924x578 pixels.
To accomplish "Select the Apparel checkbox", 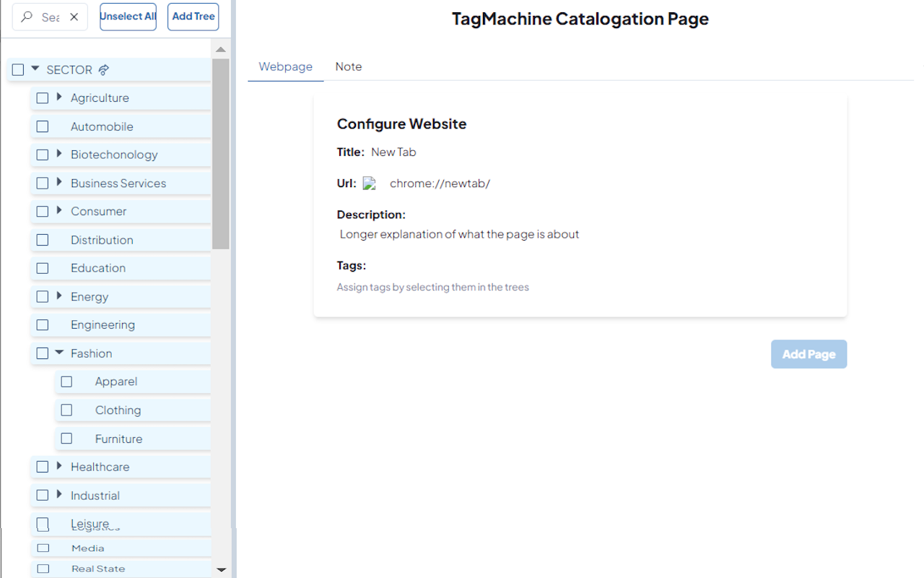I will tap(66, 381).
